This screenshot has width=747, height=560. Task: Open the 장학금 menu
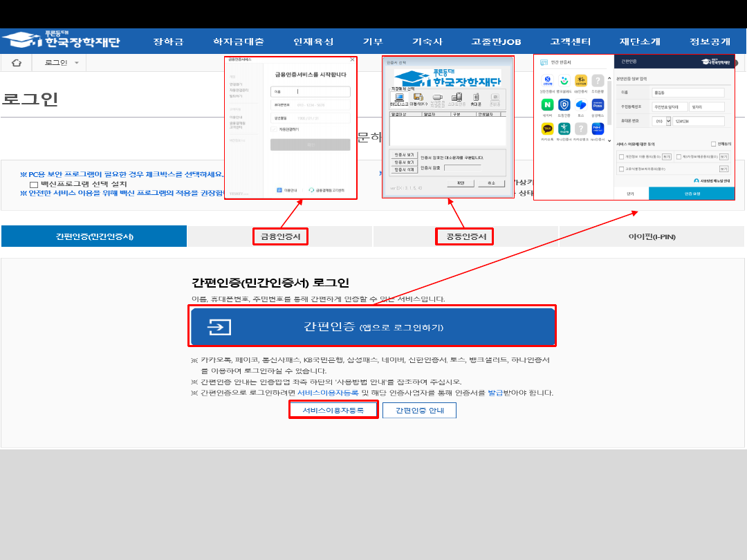pyautogui.click(x=168, y=41)
